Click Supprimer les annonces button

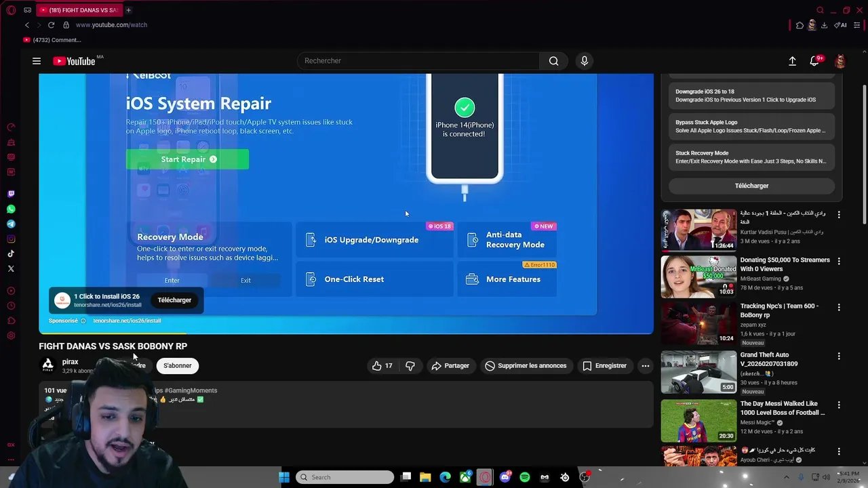[x=526, y=366]
